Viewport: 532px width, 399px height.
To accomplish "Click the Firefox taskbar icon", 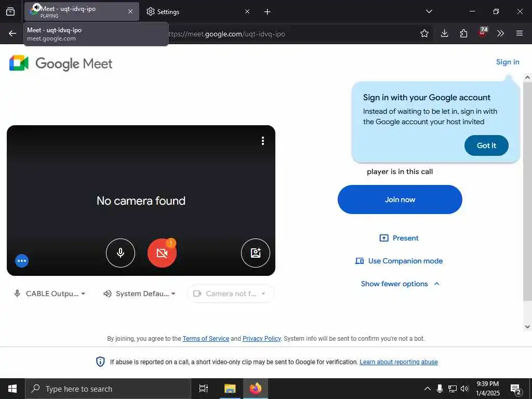I will coord(256,389).
